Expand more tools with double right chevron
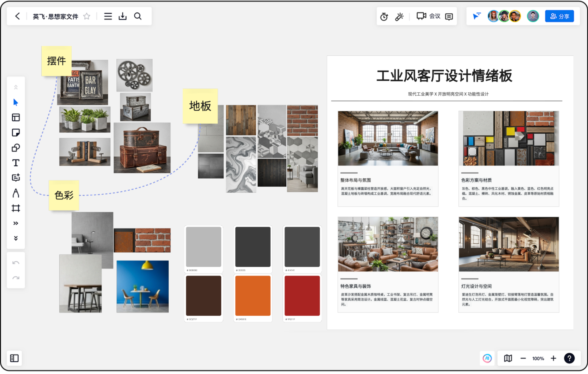588x374 pixels. 16,223
